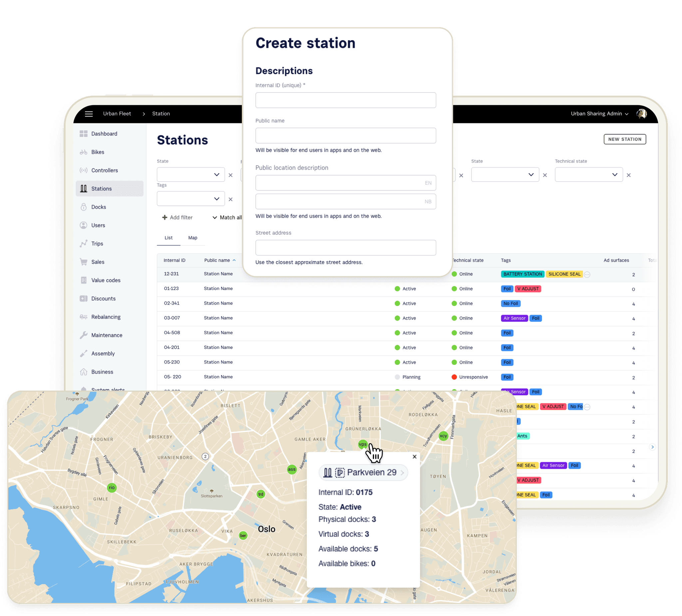Click the Business sidebar icon

coord(84,372)
